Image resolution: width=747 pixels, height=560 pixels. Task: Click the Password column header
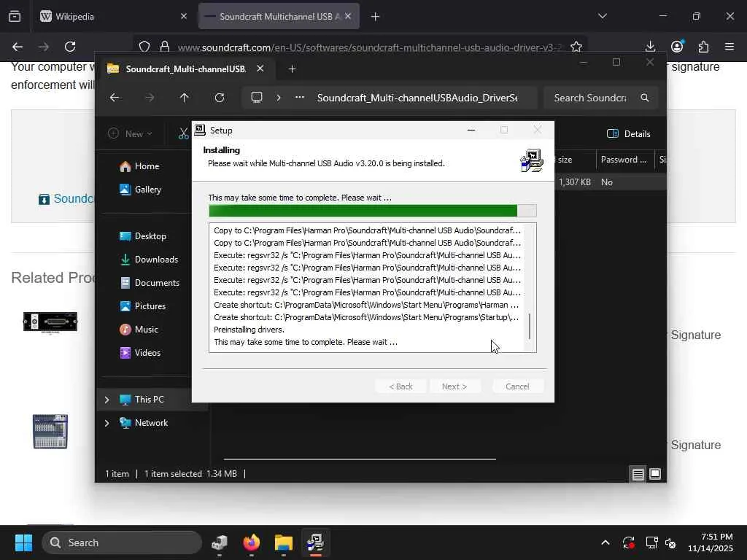click(624, 160)
